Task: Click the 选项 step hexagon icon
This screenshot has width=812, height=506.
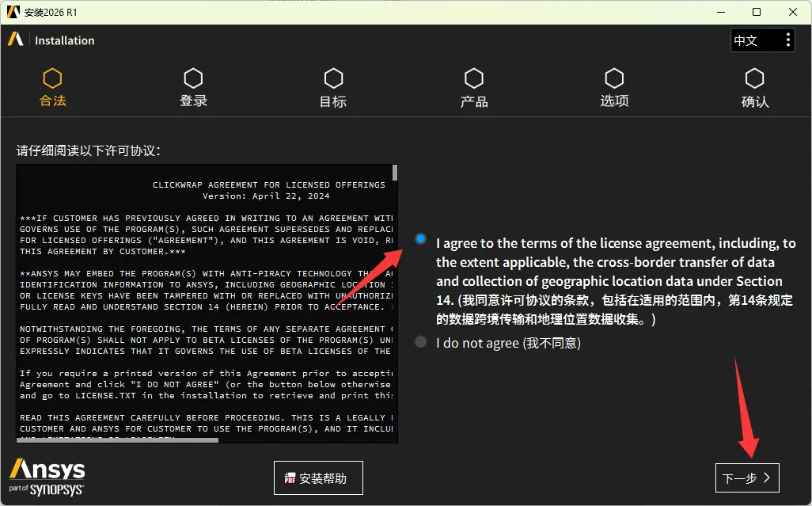Action: point(614,78)
